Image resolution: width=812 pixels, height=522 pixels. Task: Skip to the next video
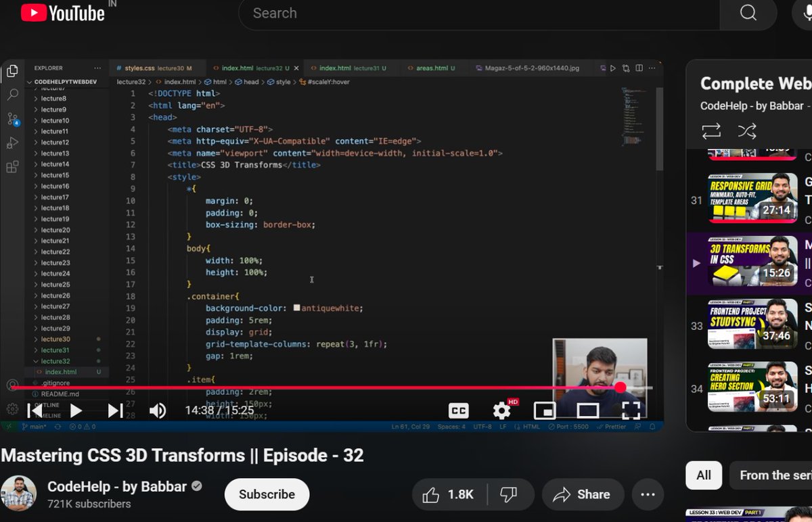click(116, 410)
